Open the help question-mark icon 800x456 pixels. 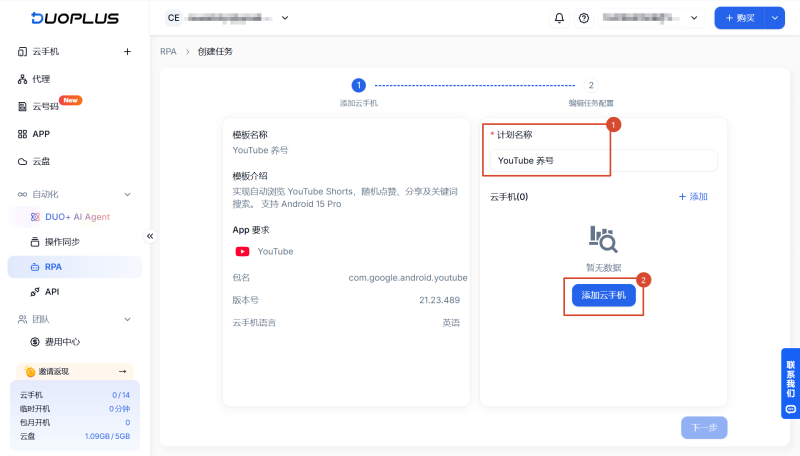point(584,18)
